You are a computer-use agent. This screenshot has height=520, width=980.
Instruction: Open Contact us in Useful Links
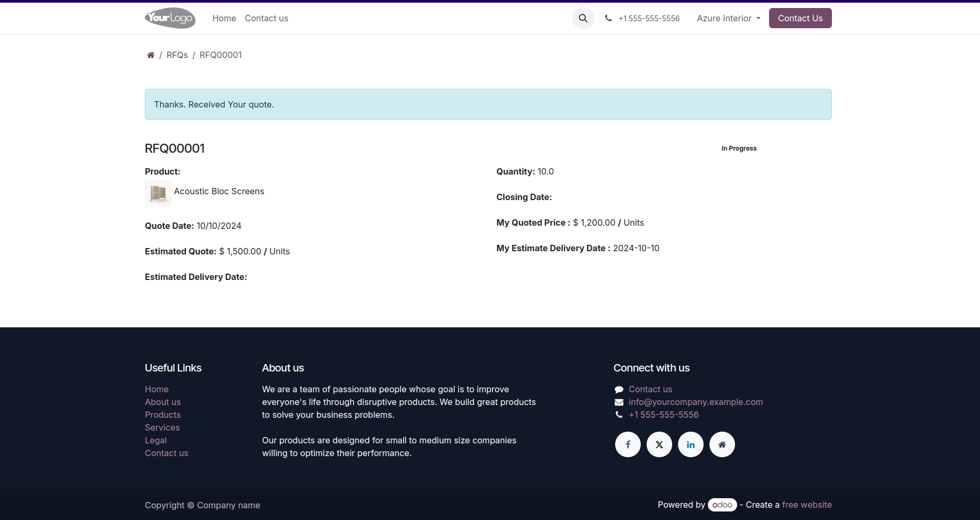tap(166, 453)
